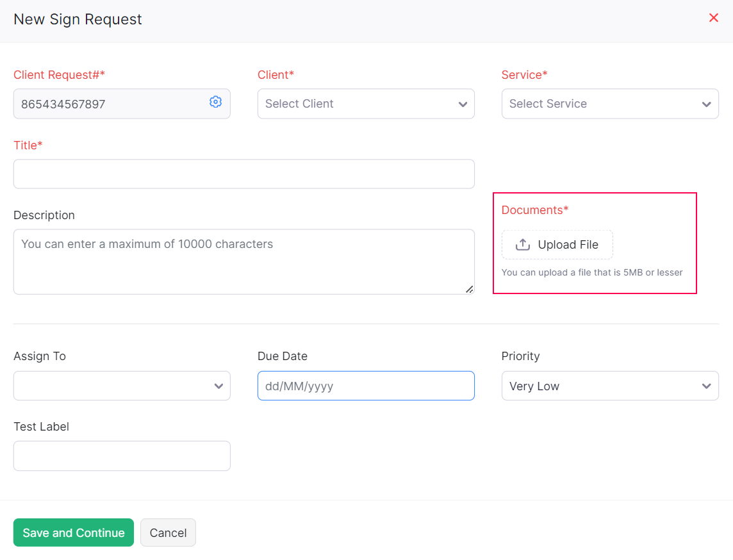Click inside the Description text area

(x=243, y=263)
